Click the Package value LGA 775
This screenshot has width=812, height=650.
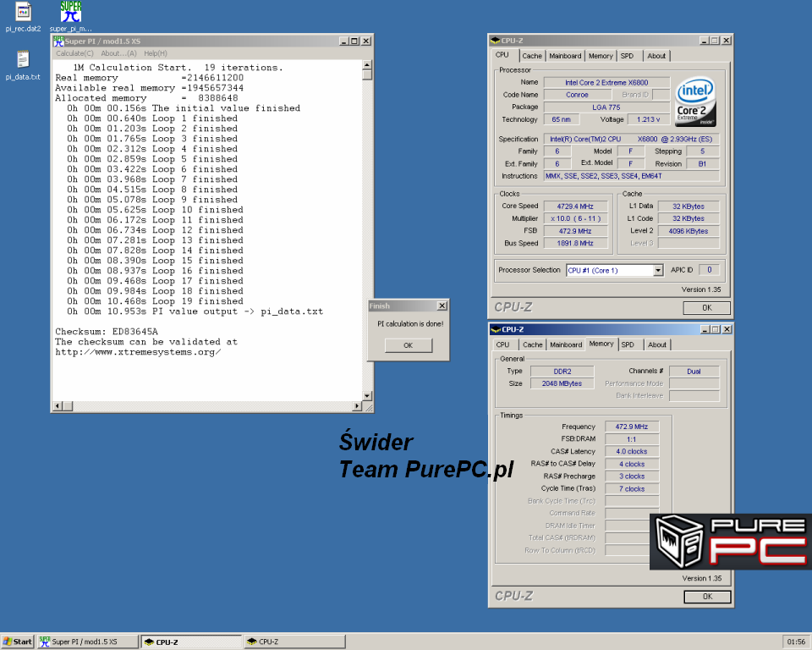(x=606, y=107)
